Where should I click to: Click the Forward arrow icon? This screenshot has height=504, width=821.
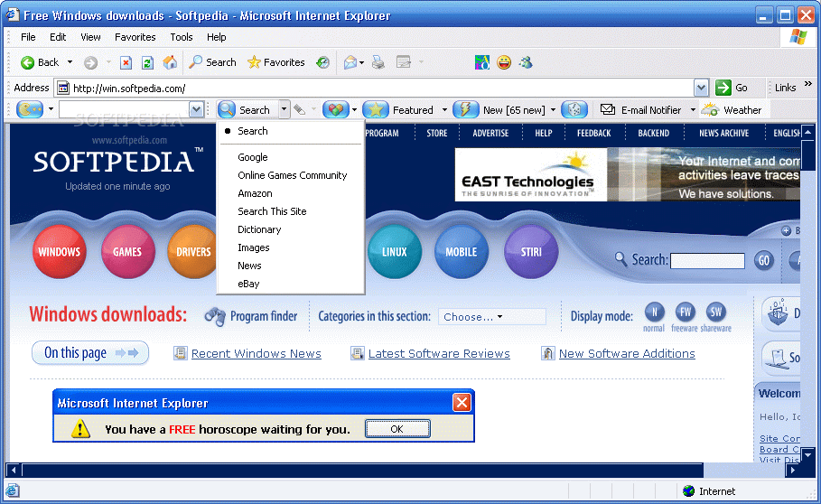coord(90,63)
